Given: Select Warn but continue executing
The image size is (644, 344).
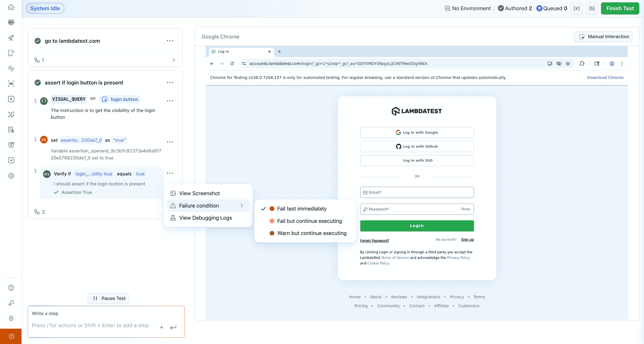Looking at the screenshot, I should (312, 233).
